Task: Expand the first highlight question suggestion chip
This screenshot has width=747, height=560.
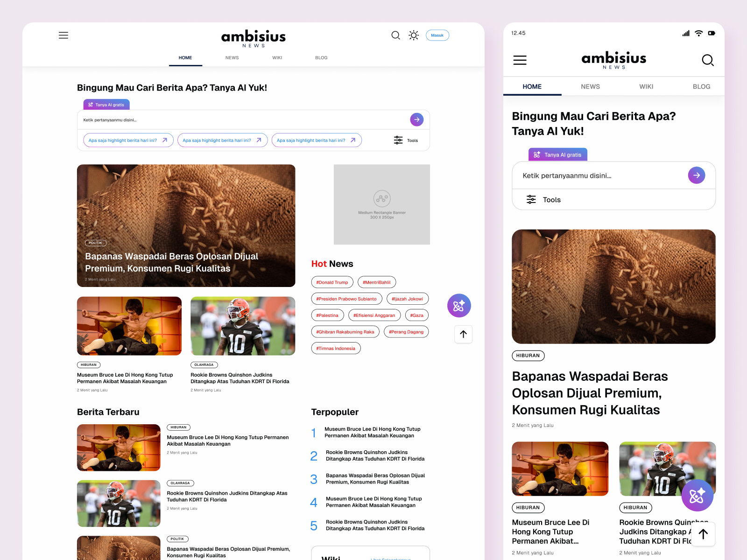Action: tap(128, 140)
